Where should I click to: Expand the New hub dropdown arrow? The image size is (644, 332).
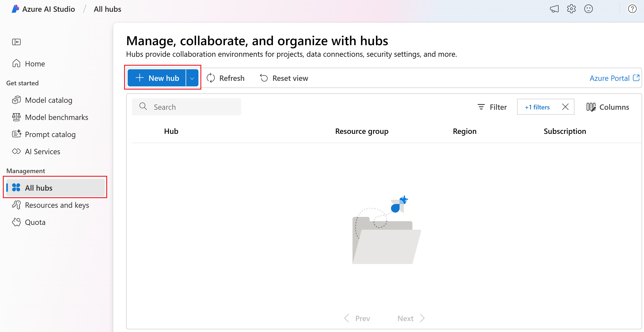[192, 78]
